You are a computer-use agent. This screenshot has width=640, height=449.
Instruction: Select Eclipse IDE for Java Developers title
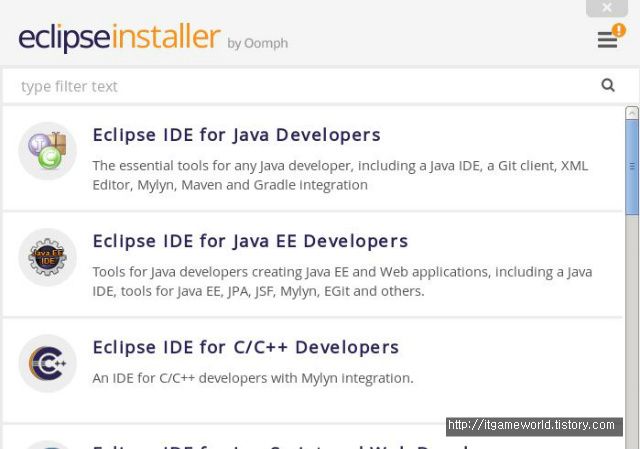[x=237, y=135]
